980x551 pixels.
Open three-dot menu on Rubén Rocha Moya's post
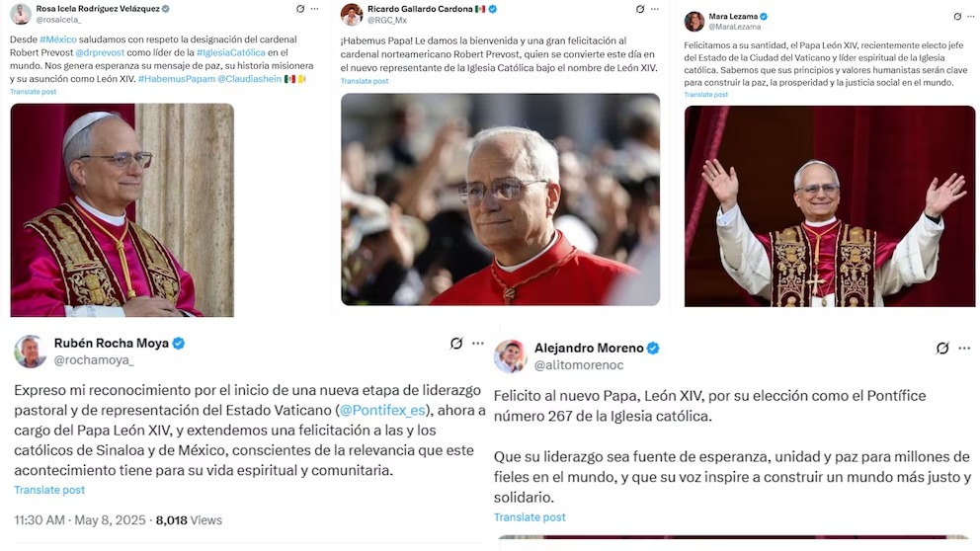(478, 343)
